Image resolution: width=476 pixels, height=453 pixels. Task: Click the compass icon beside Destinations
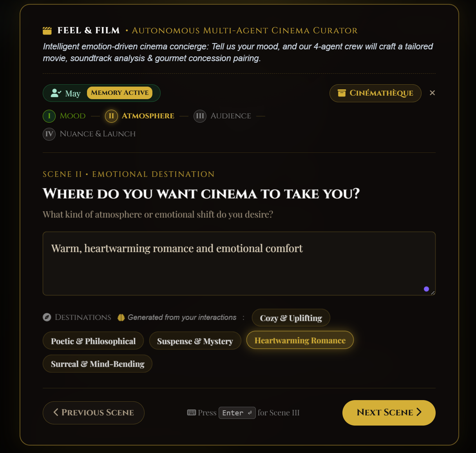[47, 317]
